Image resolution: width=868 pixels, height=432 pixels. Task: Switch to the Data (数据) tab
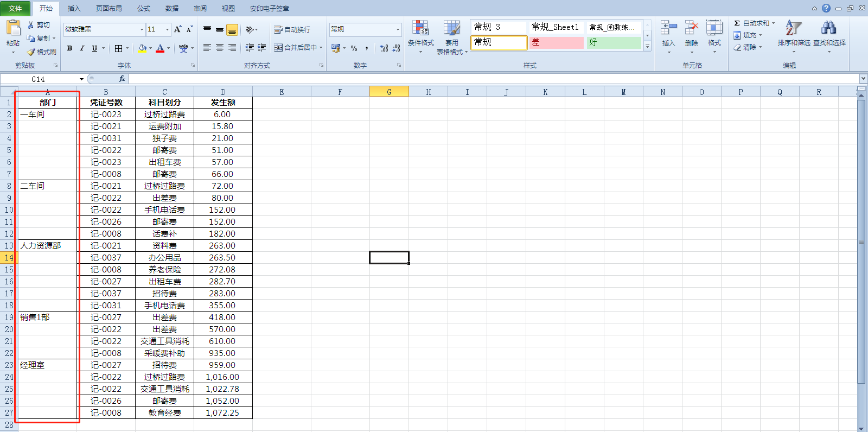(172, 9)
